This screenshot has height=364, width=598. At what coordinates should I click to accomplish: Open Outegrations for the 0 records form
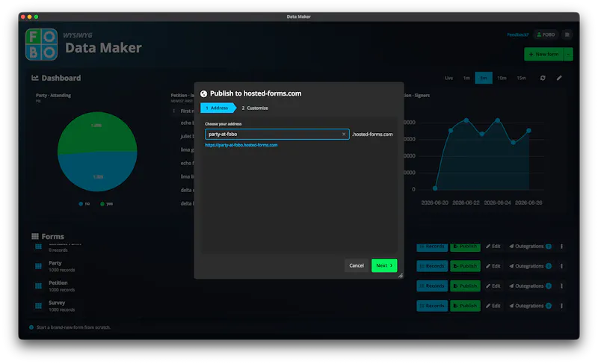[530, 246]
